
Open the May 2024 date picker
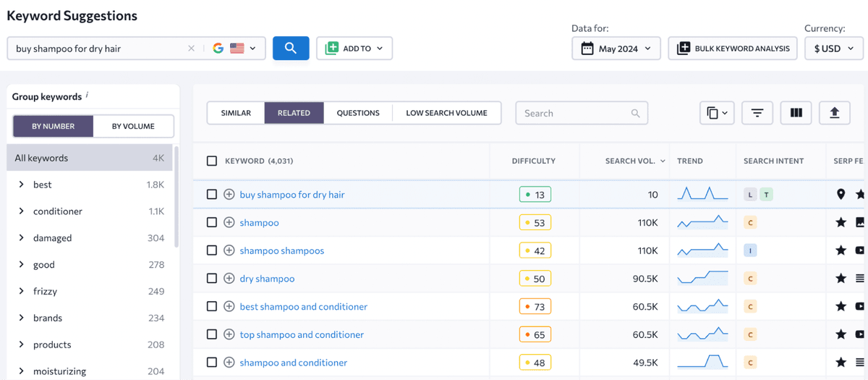616,48
